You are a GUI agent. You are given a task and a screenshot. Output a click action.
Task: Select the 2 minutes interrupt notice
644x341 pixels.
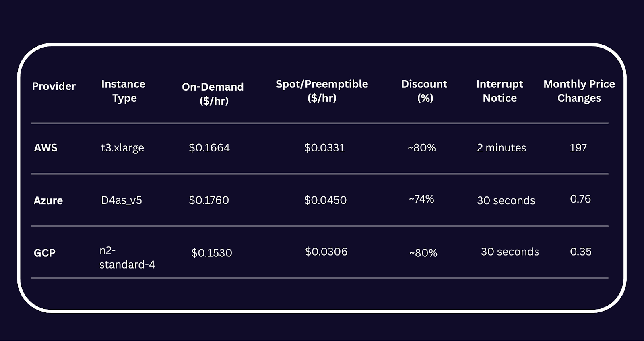click(x=501, y=148)
